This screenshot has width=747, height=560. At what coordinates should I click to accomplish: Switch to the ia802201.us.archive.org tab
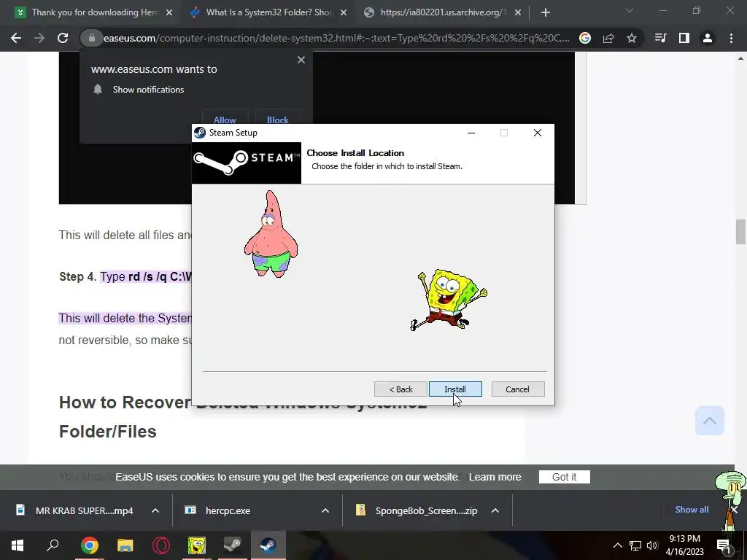point(443,12)
